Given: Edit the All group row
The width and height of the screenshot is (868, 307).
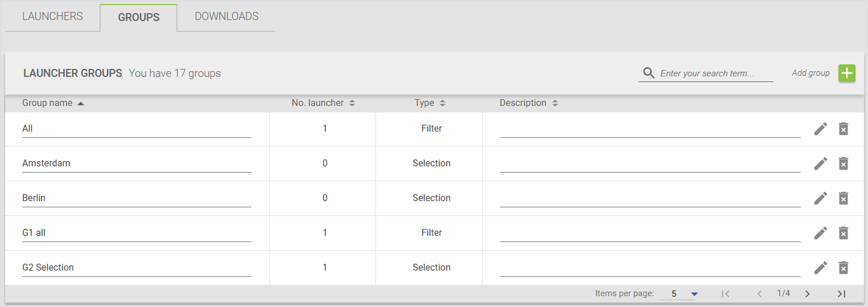Looking at the screenshot, I should click(x=820, y=129).
